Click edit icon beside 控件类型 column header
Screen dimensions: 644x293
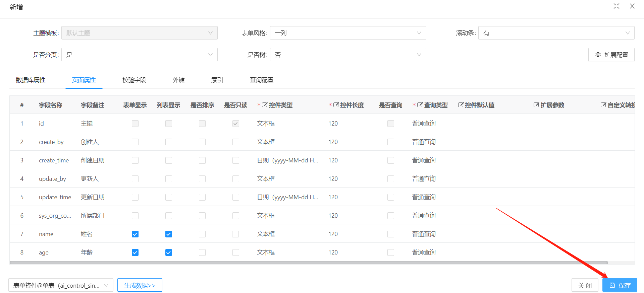coord(265,105)
